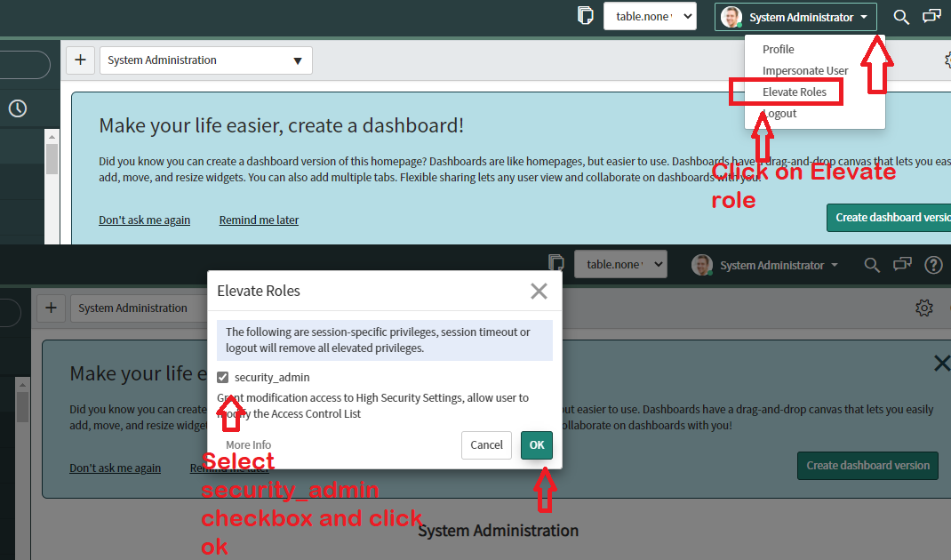Open the table.none dropdown

click(650, 15)
